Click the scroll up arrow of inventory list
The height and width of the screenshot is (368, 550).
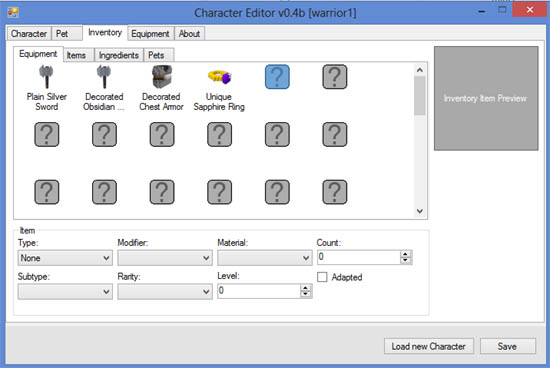[x=420, y=70]
